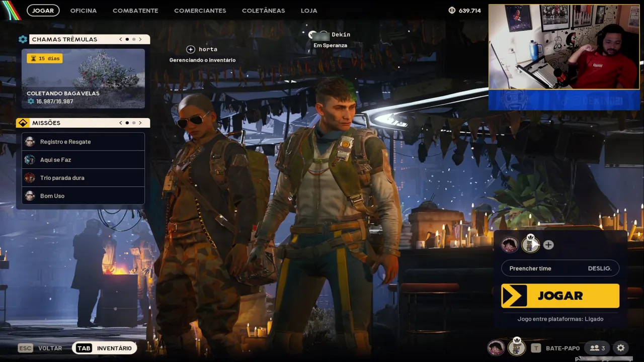644x362 pixels.
Task: Click the crowned avatar in the bottom bar
Action: (516, 347)
